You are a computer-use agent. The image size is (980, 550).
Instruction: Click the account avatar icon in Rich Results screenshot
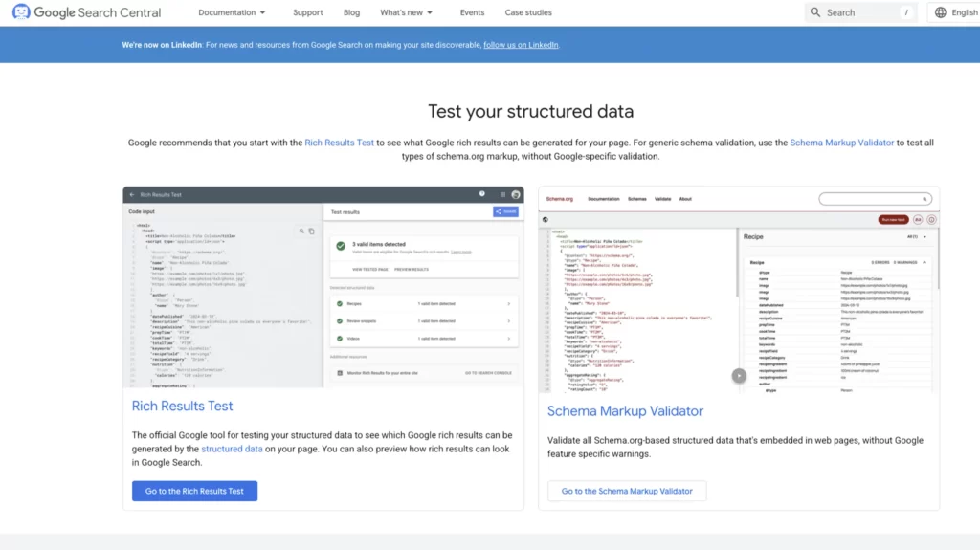point(516,194)
